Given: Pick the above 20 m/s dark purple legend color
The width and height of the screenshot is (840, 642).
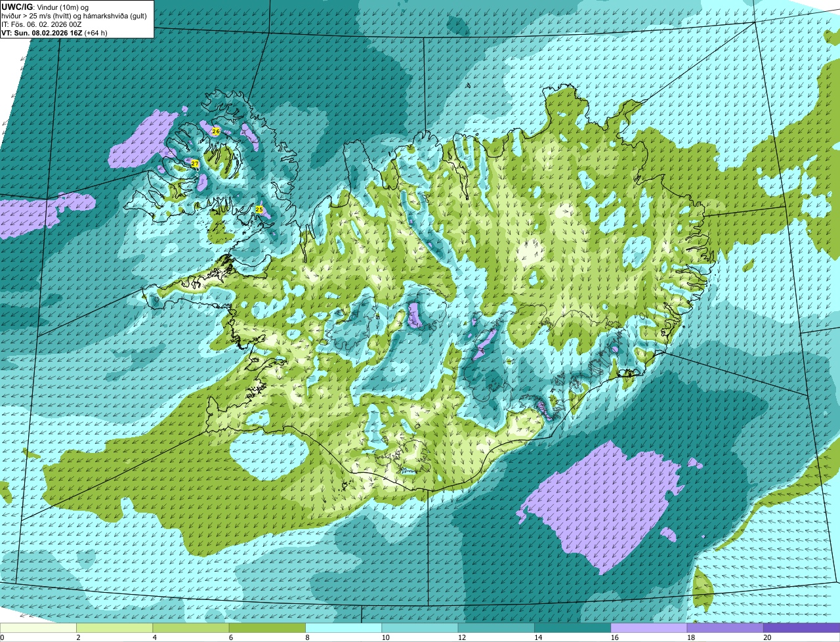Looking at the screenshot, I should [x=802, y=628].
